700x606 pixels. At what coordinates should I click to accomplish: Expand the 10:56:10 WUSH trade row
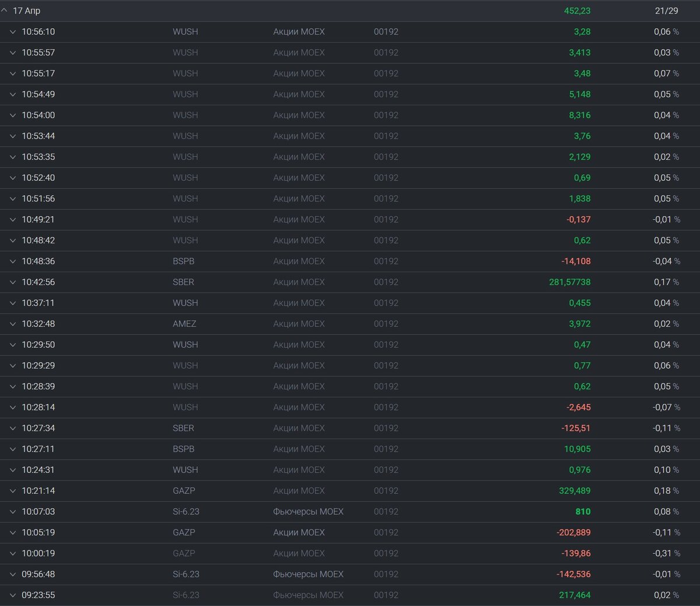13,32
